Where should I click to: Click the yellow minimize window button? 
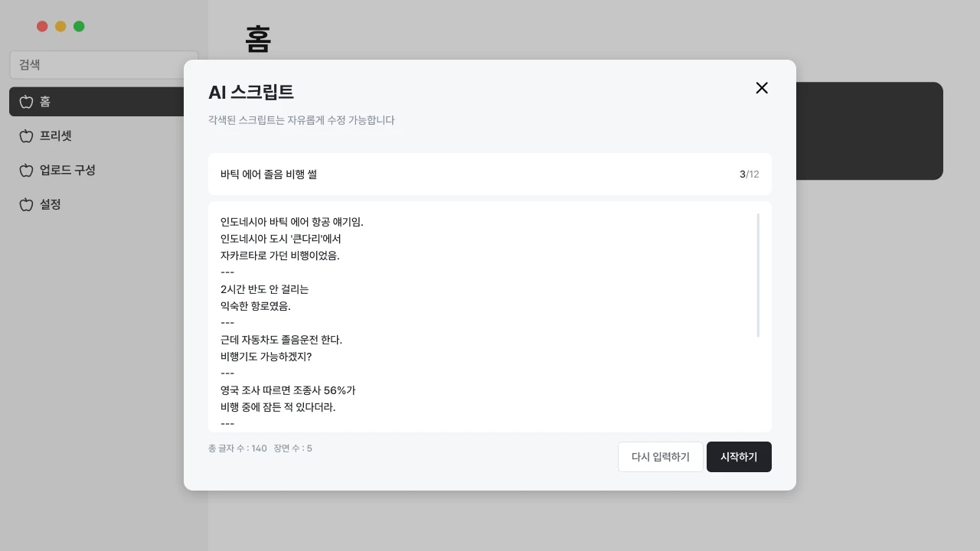[60, 27]
